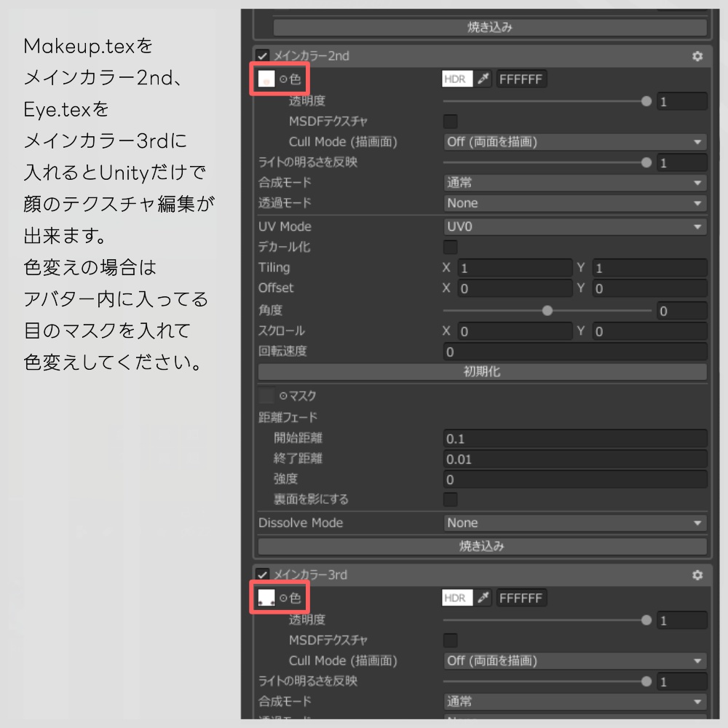
Task: Open the gear settings menu for メインカラー3rd
Action: coord(697,575)
